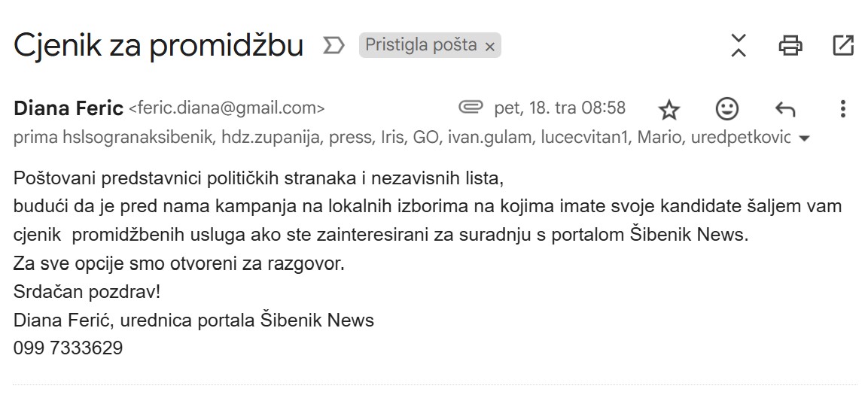868x401 pixels.
Task: Expand the recipient details arrow
Action: 803,139
